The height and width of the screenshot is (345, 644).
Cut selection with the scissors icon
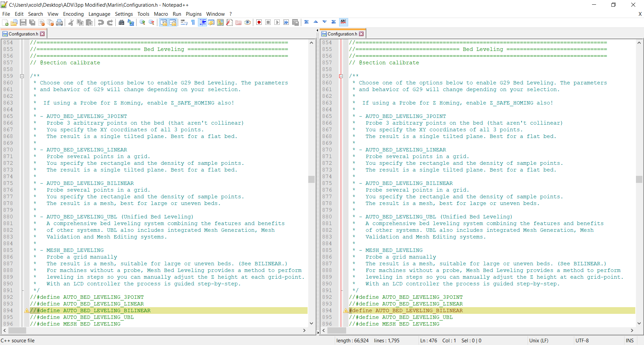tap(71, 22)
